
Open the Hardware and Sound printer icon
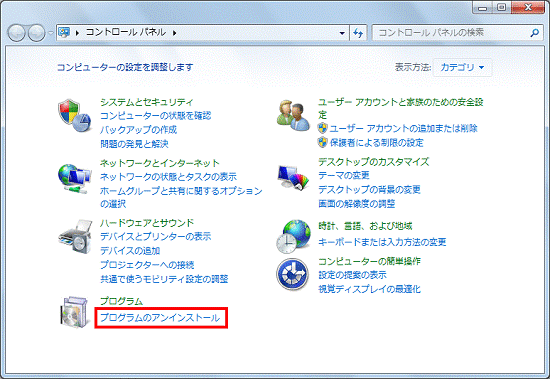(x=75, y=237)
